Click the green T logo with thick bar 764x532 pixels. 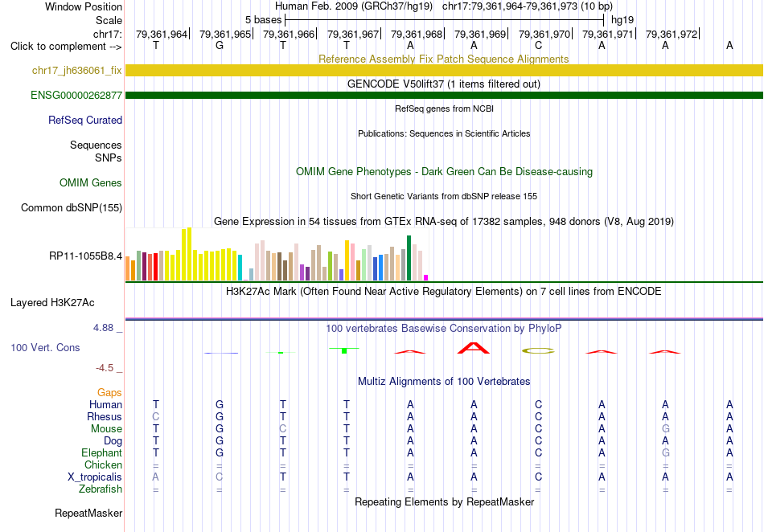pyautogui.click(x=344, y=350)
